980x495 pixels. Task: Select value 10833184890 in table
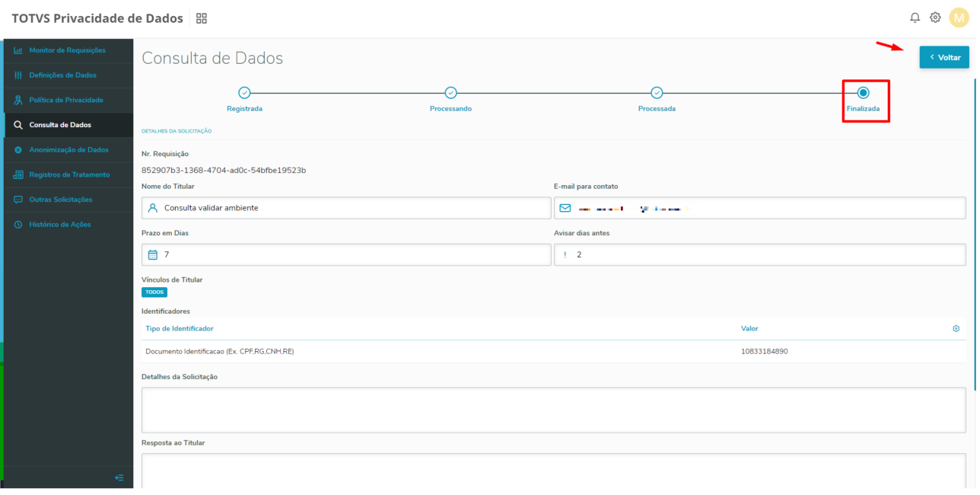coord(765,352)
